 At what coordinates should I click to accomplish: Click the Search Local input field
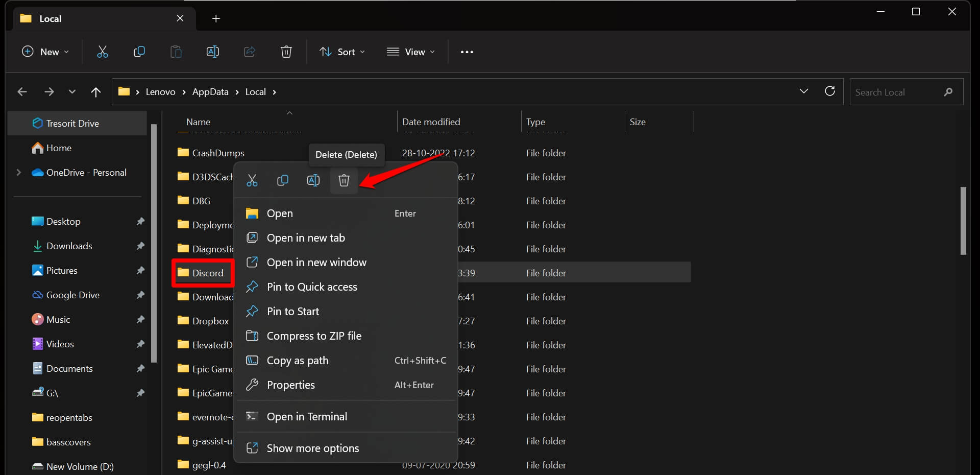pyautogui.click(x=896, y=92)
